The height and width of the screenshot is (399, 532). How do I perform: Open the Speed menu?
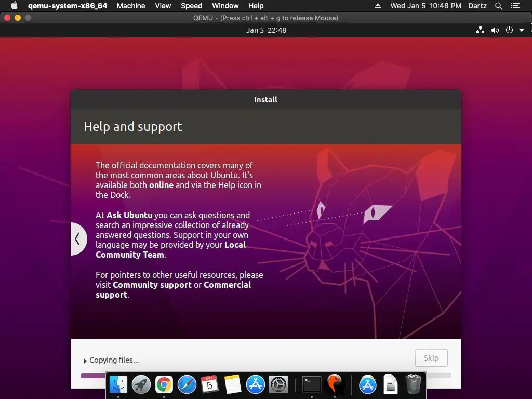pyautogui.click(x=191, y=6)
